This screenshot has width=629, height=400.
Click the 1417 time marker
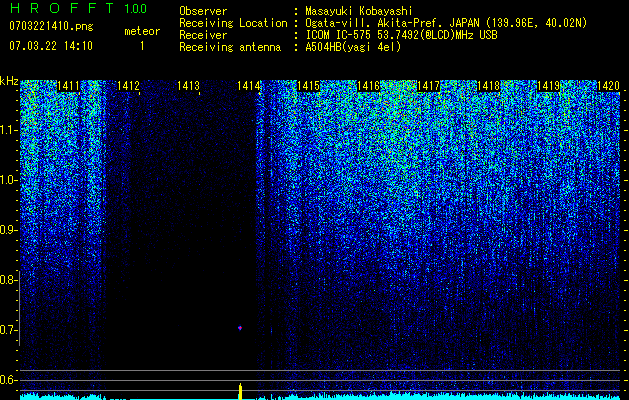click(x=428, y=86)
